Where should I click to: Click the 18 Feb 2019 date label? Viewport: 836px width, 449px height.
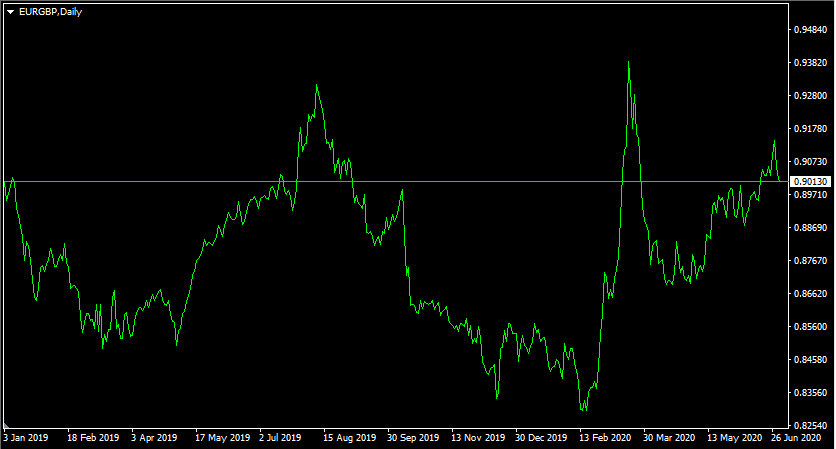(93, 438)
